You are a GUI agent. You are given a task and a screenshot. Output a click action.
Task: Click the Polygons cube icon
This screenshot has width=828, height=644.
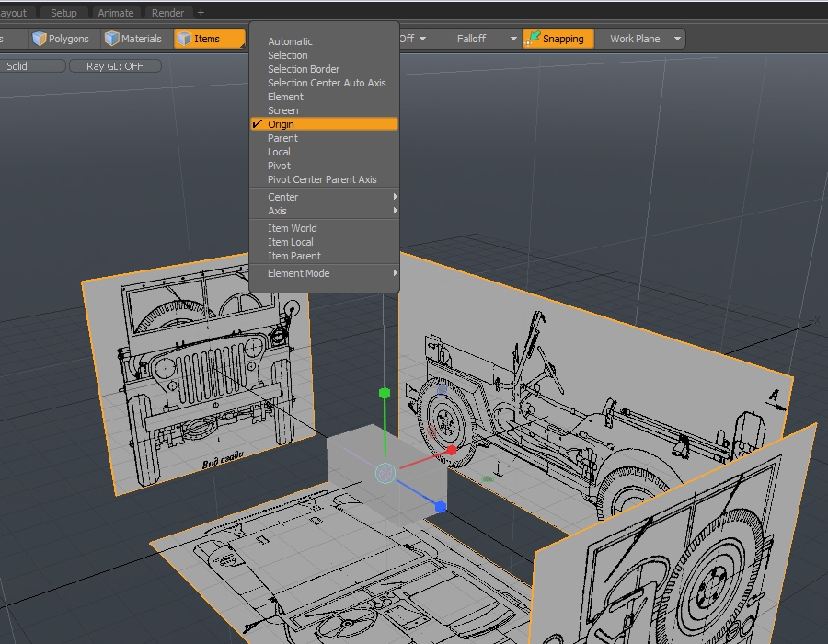pos(39,39)
